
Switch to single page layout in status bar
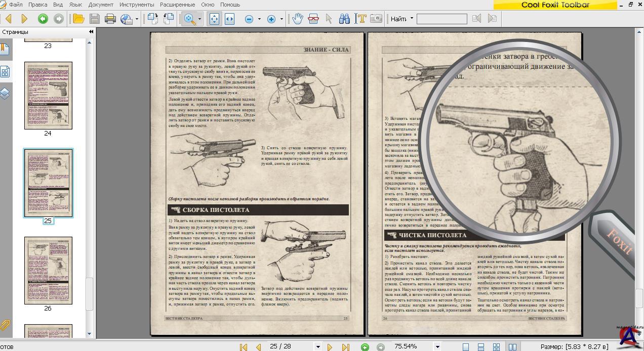(x=466, y=347)
